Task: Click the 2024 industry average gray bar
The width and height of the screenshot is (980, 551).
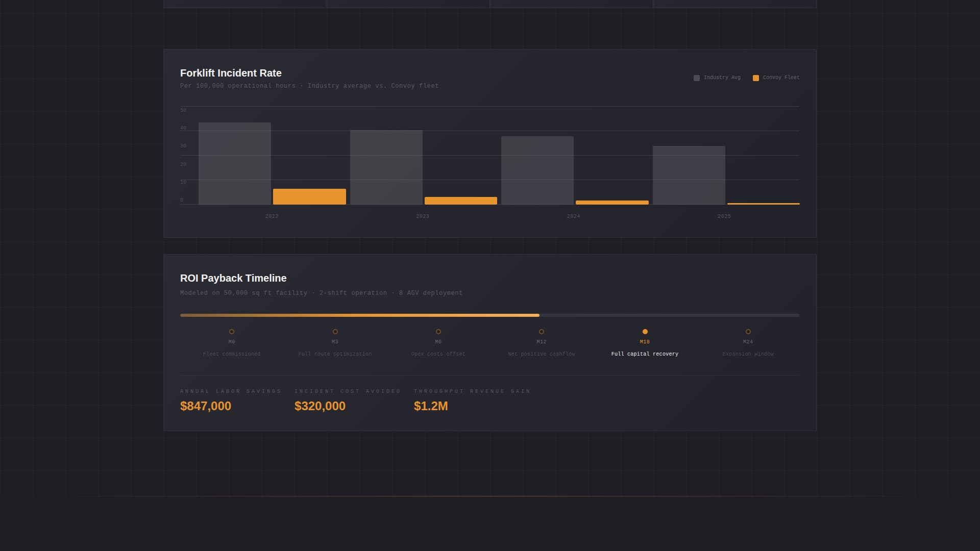Action: [537, 170]
